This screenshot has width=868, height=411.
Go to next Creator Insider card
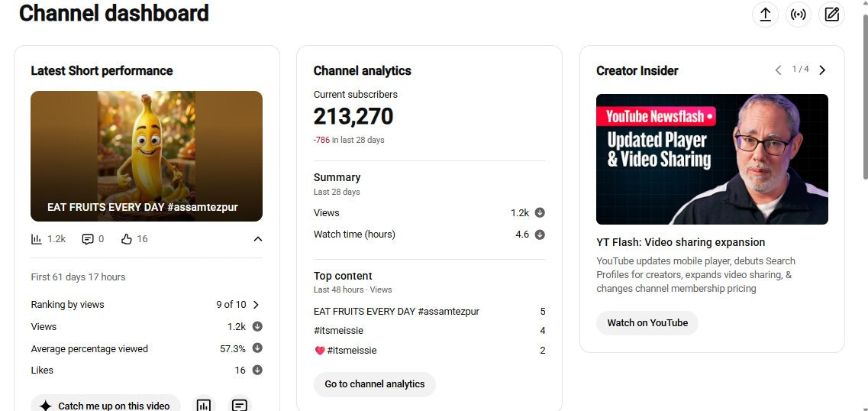coord(822,70)
